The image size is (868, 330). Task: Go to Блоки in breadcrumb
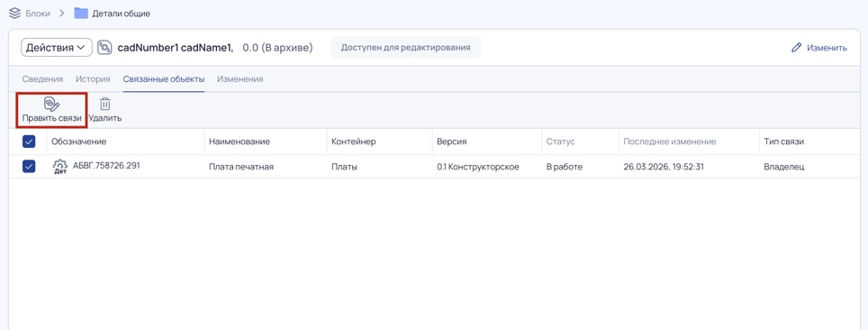point(38,14)
